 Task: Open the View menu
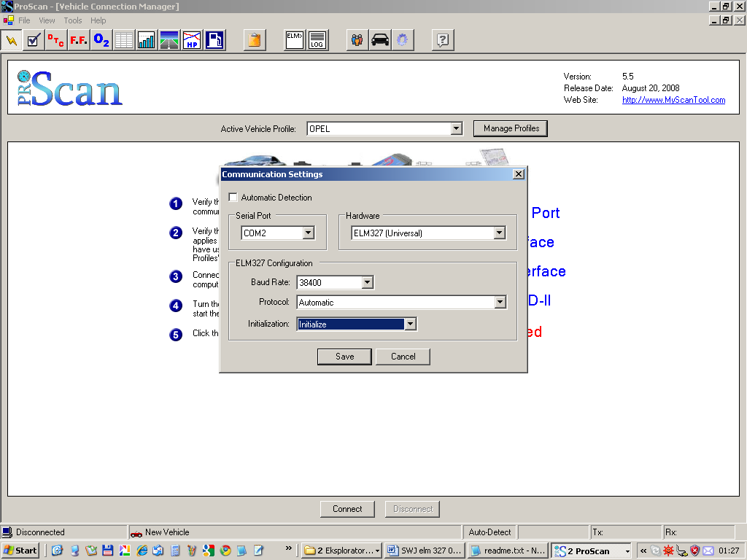click(x=47, y=20)
